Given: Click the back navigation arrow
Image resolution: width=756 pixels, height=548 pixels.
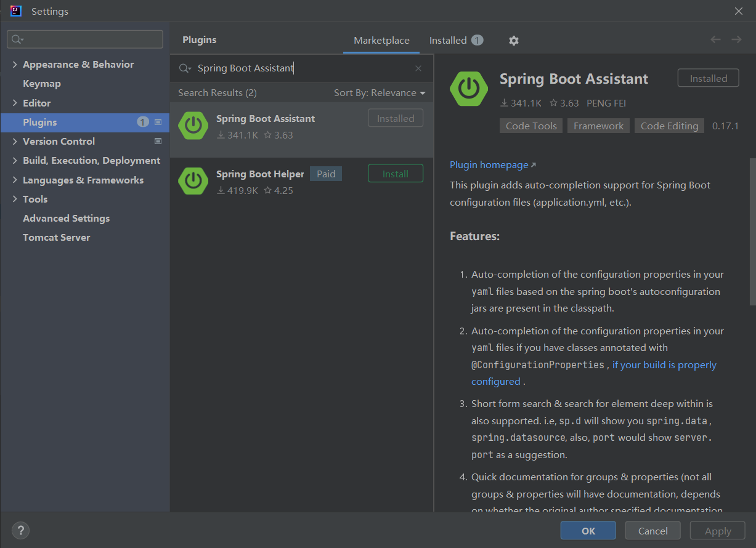Looking at the screenshot, I should [x=715, y=39].
